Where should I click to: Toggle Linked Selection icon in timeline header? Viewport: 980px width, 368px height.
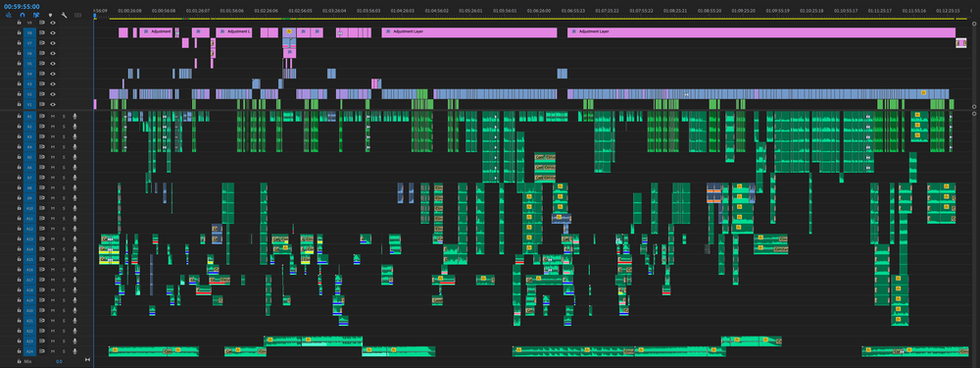[36, 15]
